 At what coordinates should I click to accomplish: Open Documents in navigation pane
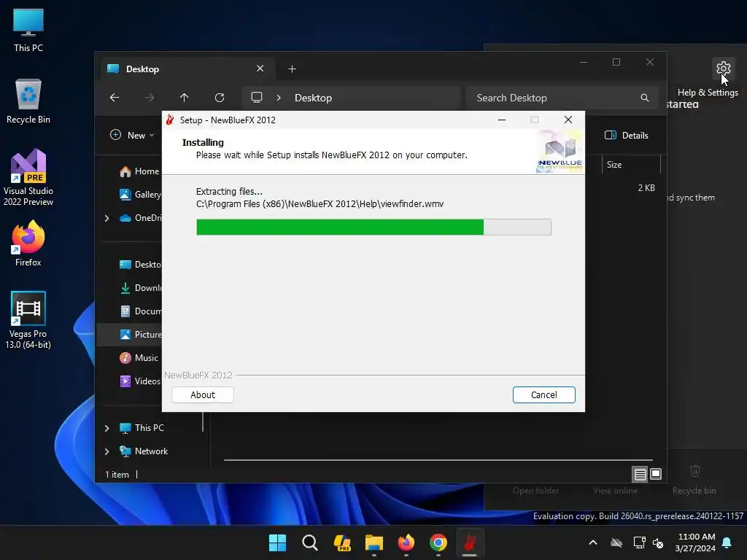coord(141,311)
